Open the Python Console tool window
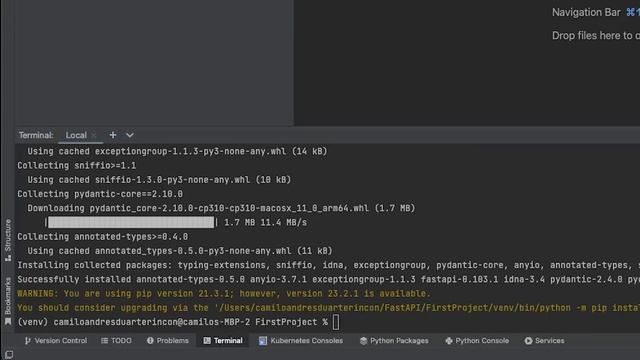The width and height of the screenshot is (640, 360). [x=477, y=340]
